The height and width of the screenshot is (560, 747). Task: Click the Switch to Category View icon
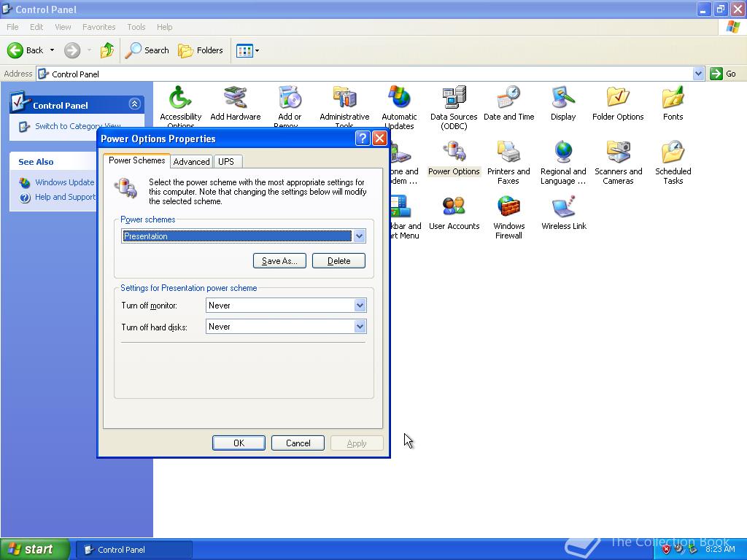[24, 127]
